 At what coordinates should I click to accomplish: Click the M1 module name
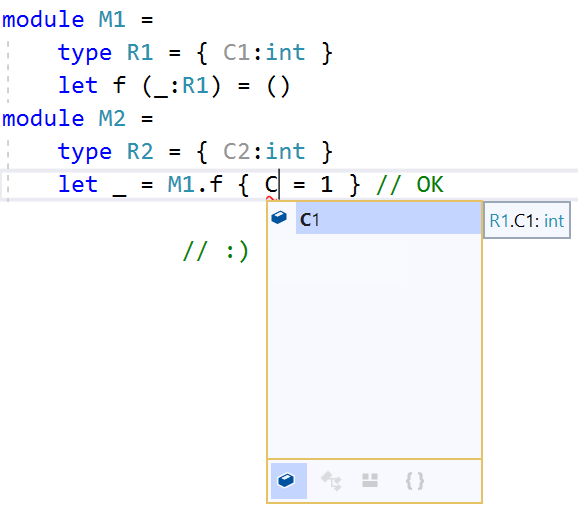pos(112,19)
